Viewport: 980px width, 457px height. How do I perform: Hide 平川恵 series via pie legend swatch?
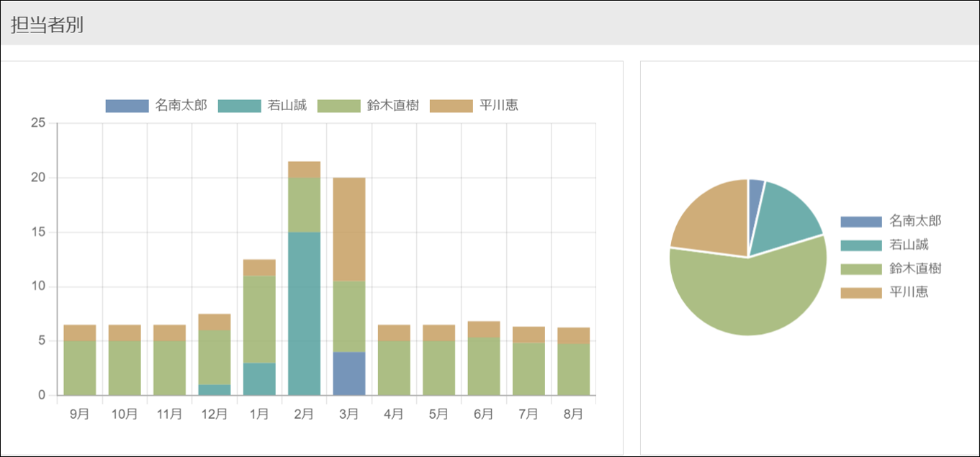pos(860,293)
